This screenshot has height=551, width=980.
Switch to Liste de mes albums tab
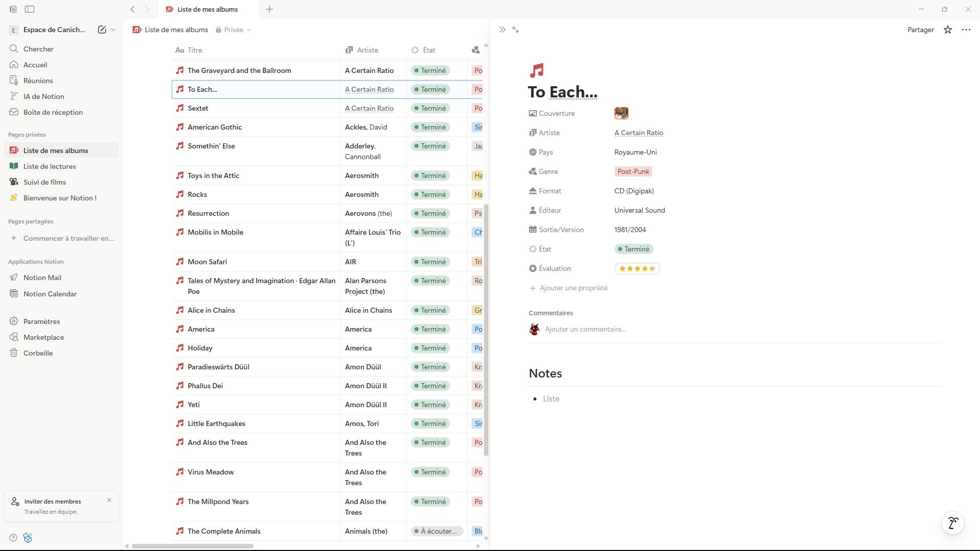(207, 9)
